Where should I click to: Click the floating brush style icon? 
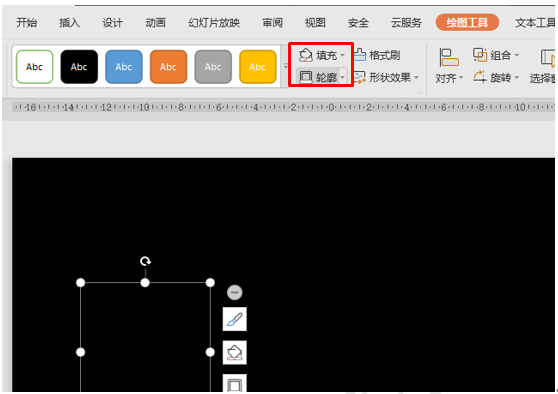click(x=235, y=319)
